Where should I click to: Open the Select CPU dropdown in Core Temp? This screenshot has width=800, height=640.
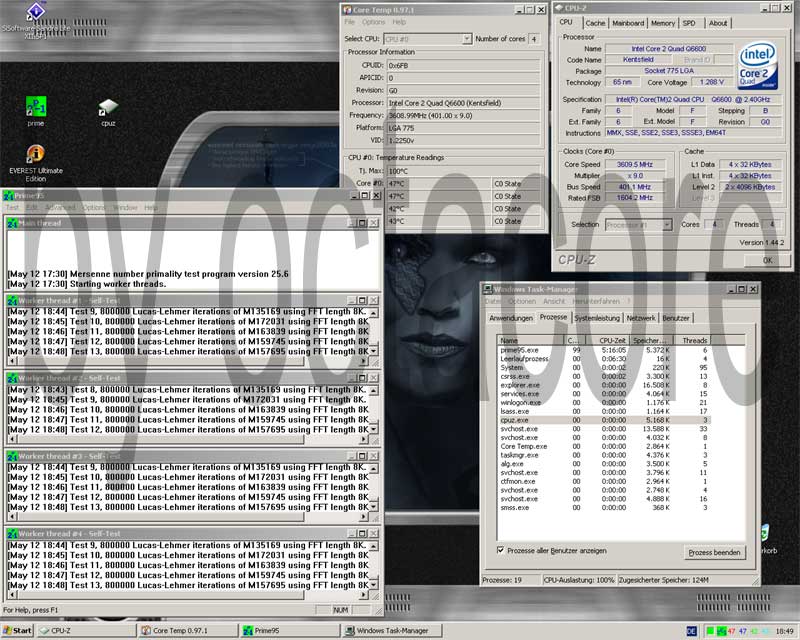[x=467, y=39]
